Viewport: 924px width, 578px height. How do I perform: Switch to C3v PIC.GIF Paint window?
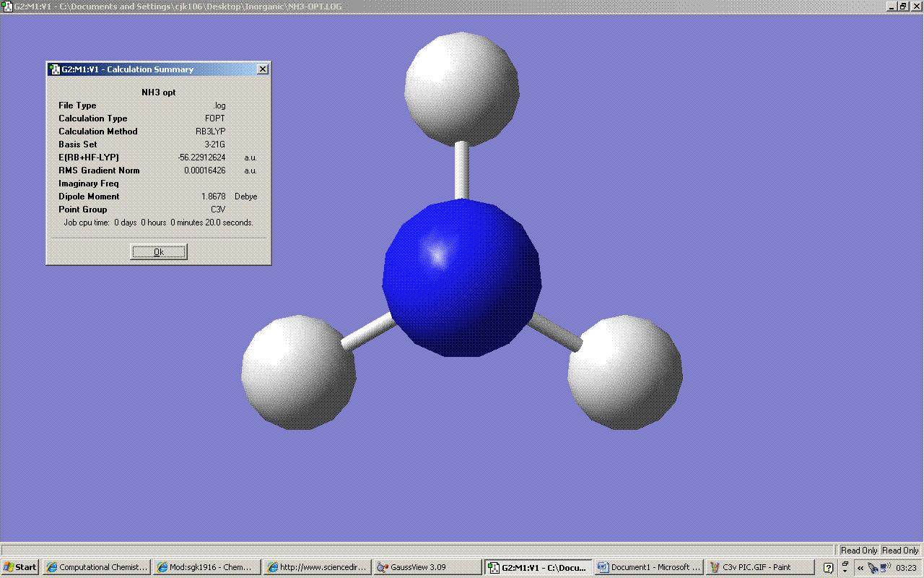point(758,567)
